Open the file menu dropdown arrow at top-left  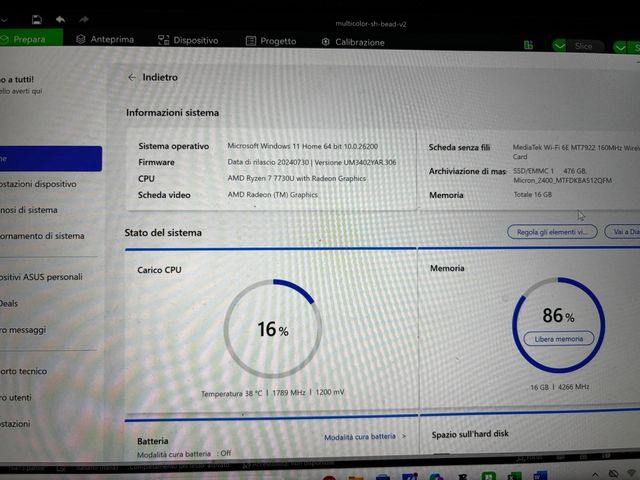pyautogui.click(x=3, y=19)
